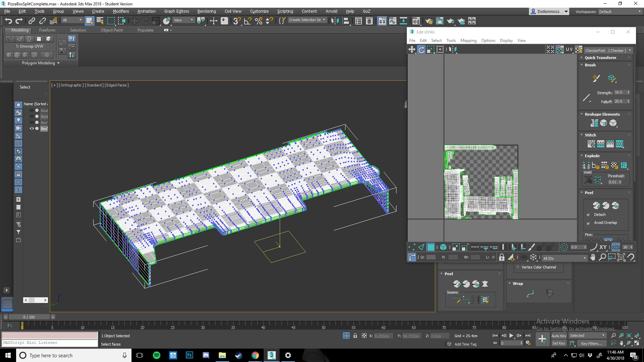
Task: Select Rotate tool in Edit UVWs toolbar
Action: (x=421, y=50)
